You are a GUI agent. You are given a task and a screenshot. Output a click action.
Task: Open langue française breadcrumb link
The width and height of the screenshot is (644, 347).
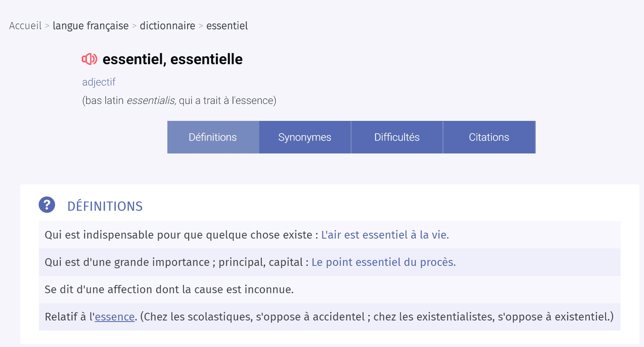pyautogui.click(x=91, y=26)
